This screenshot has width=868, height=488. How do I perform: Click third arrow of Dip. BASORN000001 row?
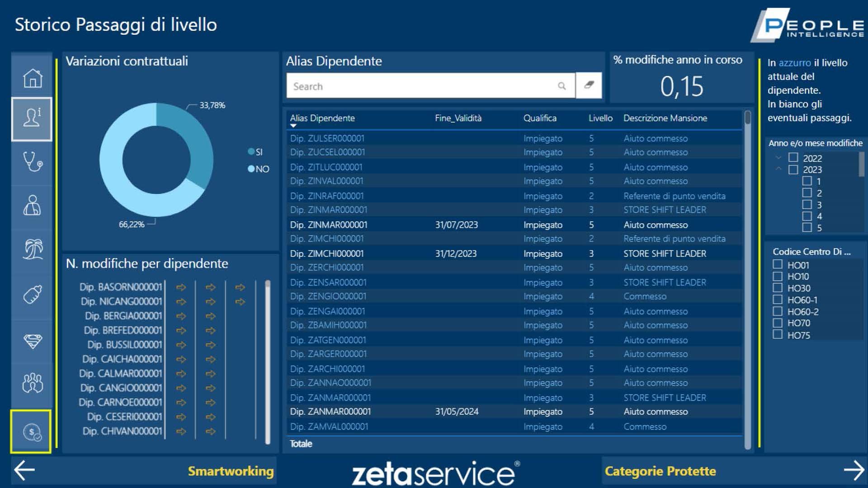240,287
